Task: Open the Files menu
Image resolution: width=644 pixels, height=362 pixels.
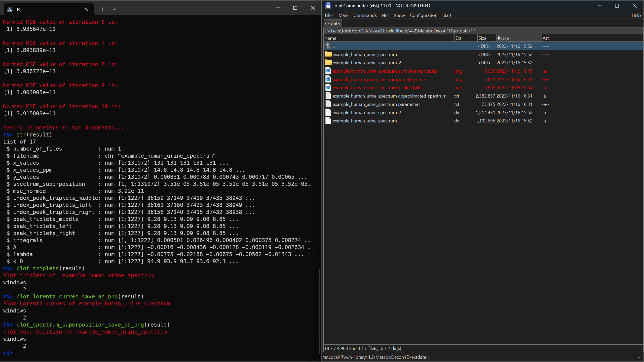Action: point(329,15)
